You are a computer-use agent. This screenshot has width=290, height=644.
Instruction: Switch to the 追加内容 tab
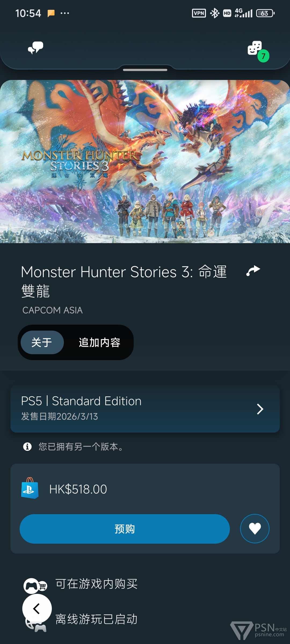(x=99, y=342)
